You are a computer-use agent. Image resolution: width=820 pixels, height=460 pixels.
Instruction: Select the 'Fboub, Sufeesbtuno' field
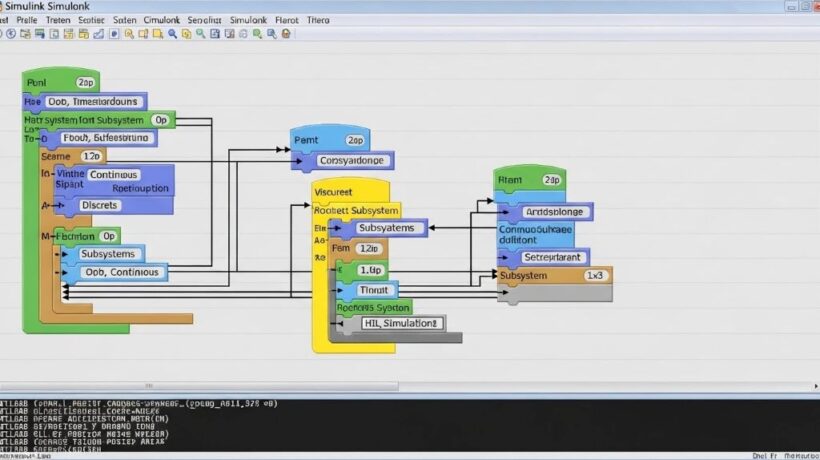(x=106, y=138)
